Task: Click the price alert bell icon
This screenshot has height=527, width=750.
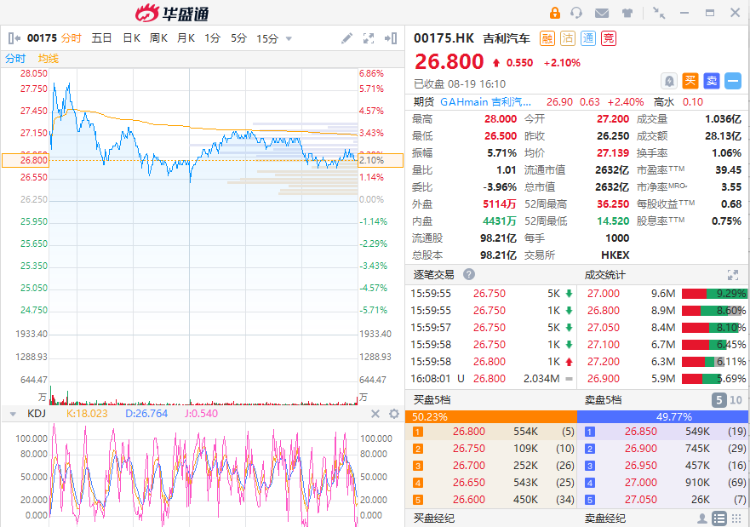Action: [x=669, y=80]
